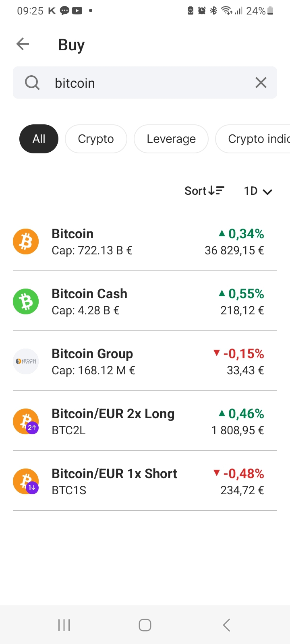Switch to the Crypto filter
Viewport: 290px width, 644px height.
coord(96,139)
